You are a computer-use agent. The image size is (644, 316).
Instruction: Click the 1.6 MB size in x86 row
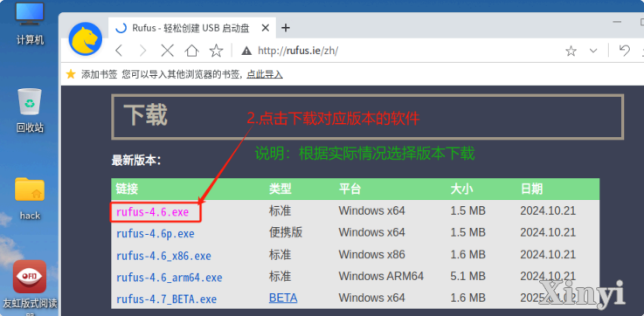pyautogui.click(x=467, y=254)
